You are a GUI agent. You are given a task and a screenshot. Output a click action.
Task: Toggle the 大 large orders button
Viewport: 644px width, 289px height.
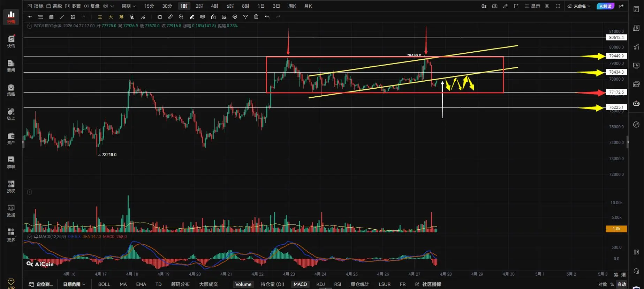pos(111,17)
